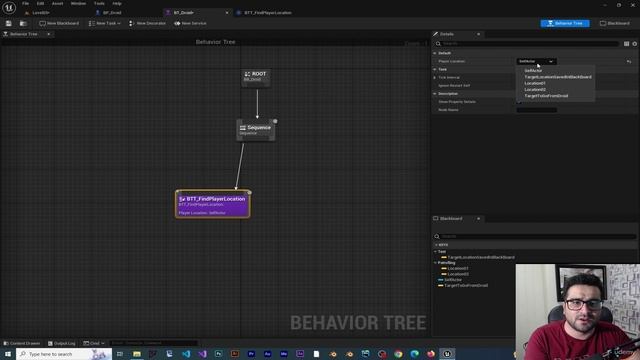Click the New Service toolbar button
The image size is (640, 360).
point(190,23)
